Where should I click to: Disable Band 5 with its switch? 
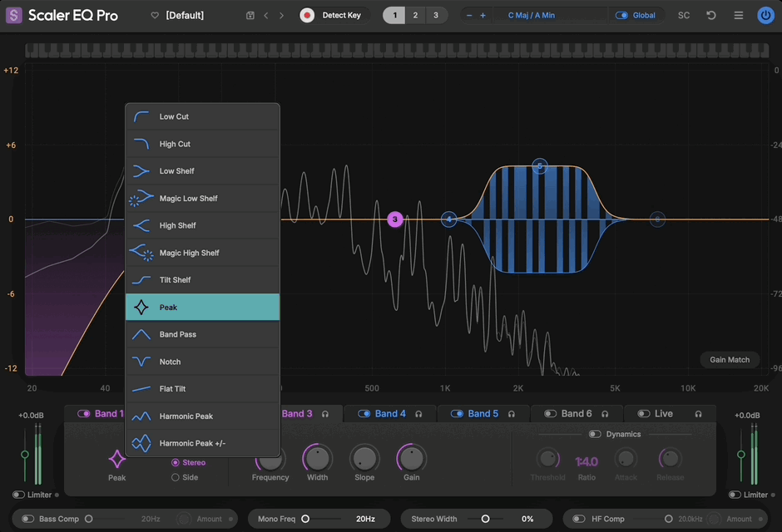[x=457, y=414]
